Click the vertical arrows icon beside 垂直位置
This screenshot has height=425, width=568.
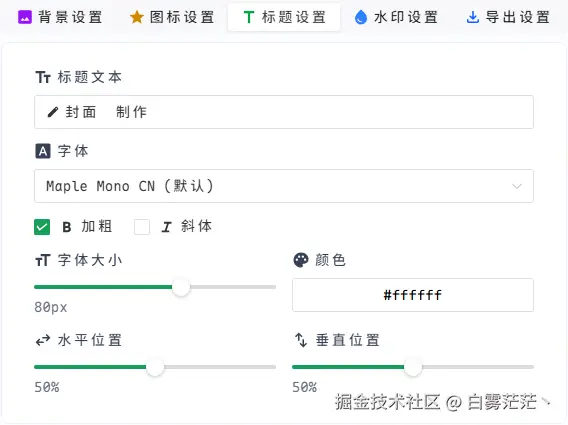point(301,340)
